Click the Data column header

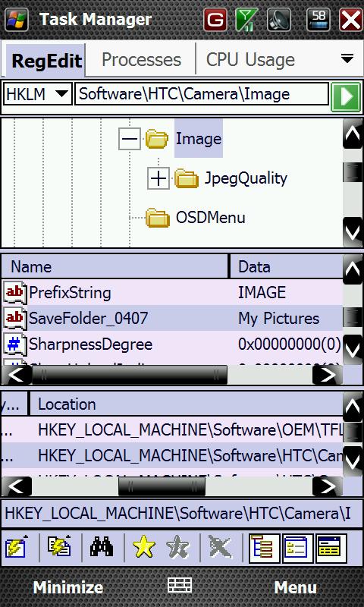287,266
